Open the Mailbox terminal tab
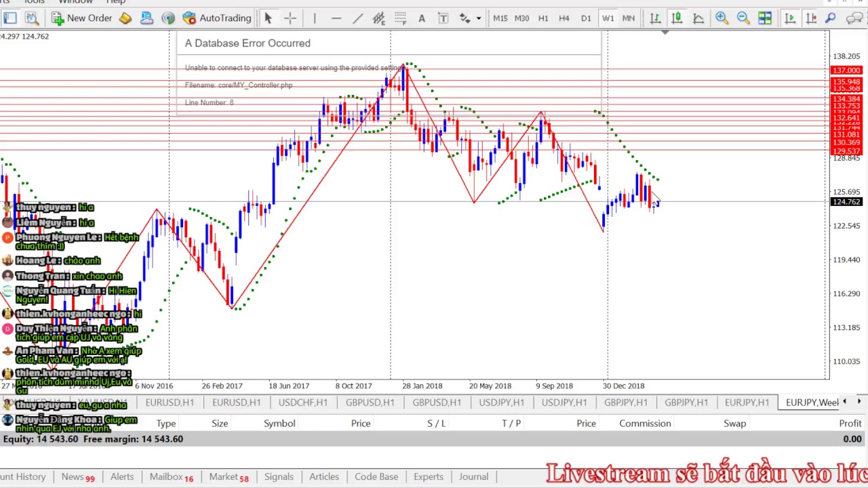 tap(172, 476)
